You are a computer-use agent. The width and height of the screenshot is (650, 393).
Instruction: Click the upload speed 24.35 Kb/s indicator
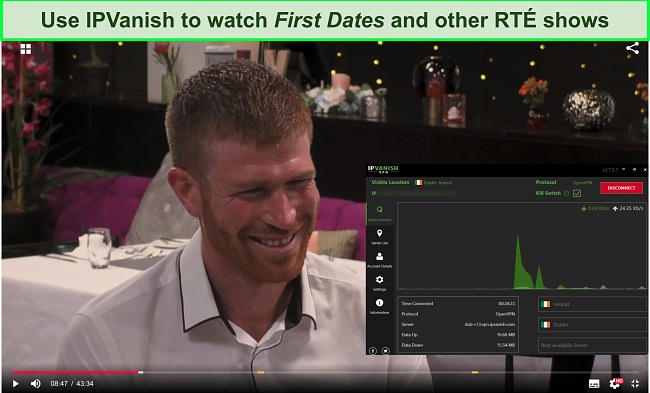[x=628, y=209]
